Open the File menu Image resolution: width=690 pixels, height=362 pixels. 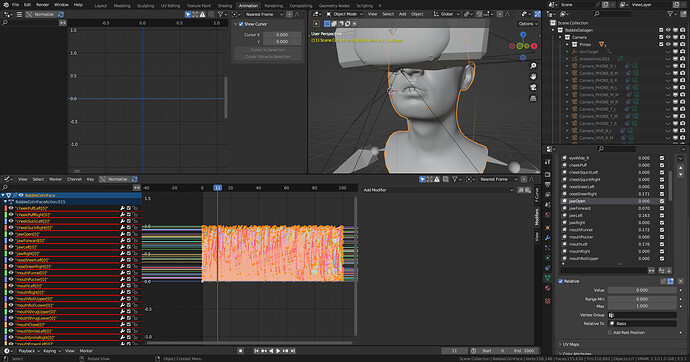[x=15, y=4]
